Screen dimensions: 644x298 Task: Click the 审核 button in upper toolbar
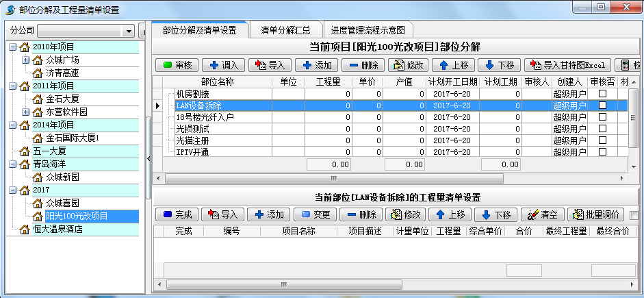click(177, 65)
